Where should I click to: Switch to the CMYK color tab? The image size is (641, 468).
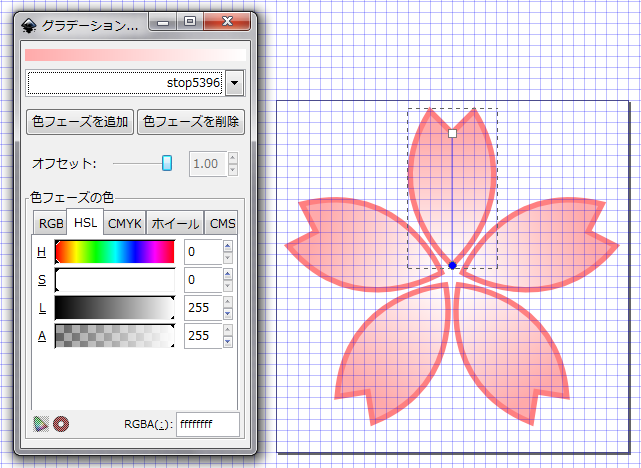click(125, 224)
